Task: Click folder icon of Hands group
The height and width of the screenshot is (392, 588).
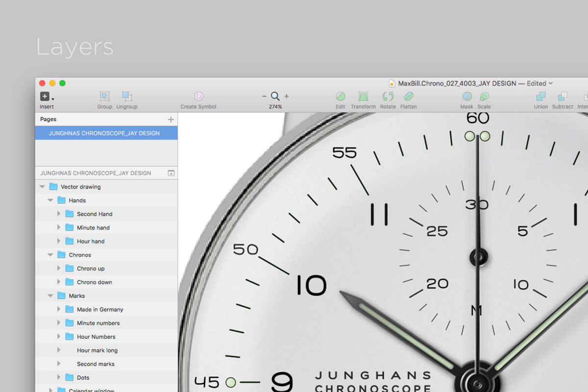Action: (x=62, y=200)
